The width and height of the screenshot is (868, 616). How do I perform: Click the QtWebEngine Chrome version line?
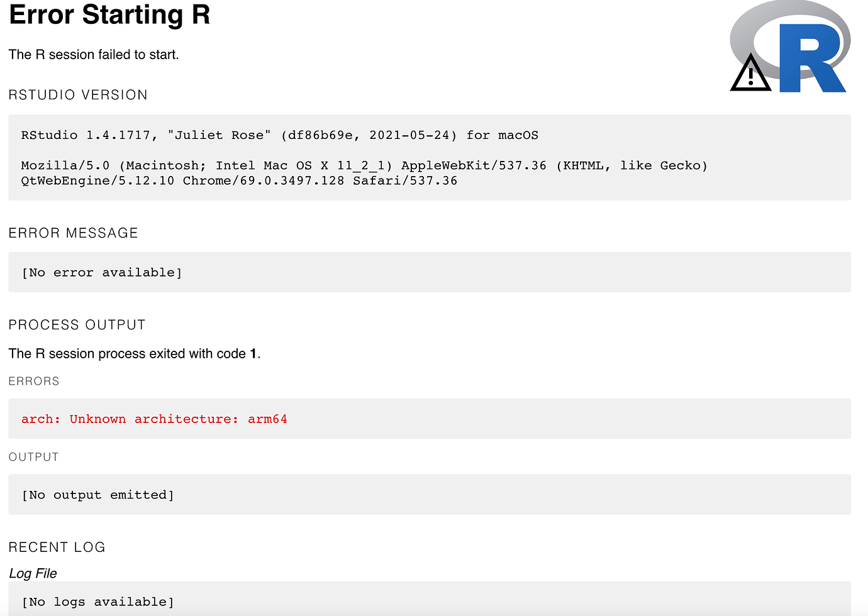click(x=239, y=181)
